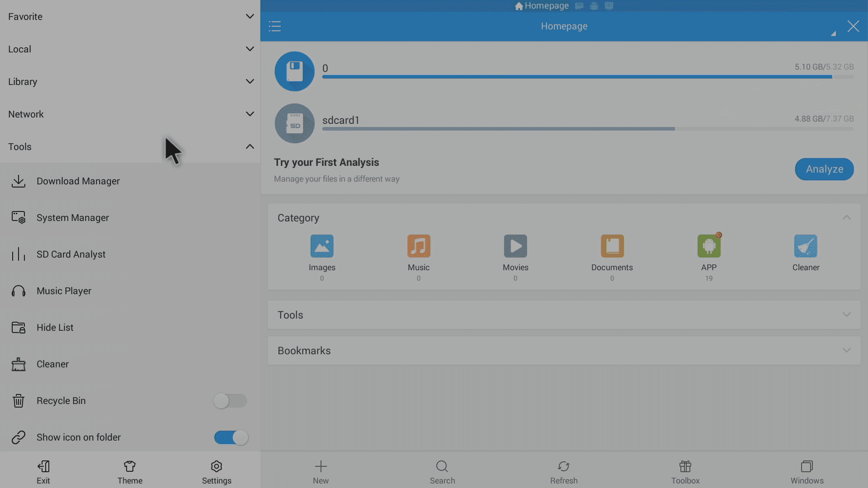Viewport: 868px width, 488px height.
Task: Click the Network section label
Action: point(26,114)
